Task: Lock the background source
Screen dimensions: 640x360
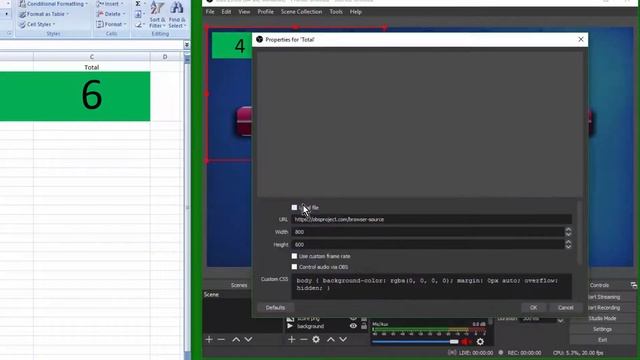Action: pos(364,326)
